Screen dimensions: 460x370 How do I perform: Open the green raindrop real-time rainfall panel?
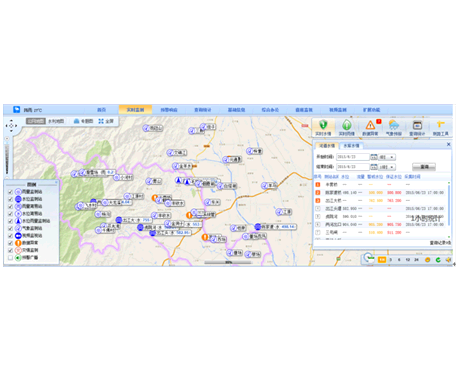click(x=347, y=128)
